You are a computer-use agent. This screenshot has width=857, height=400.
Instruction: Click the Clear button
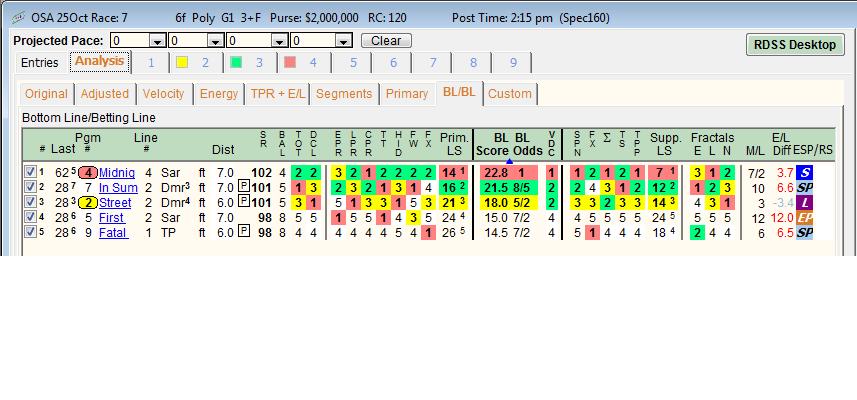click(386, 41)
